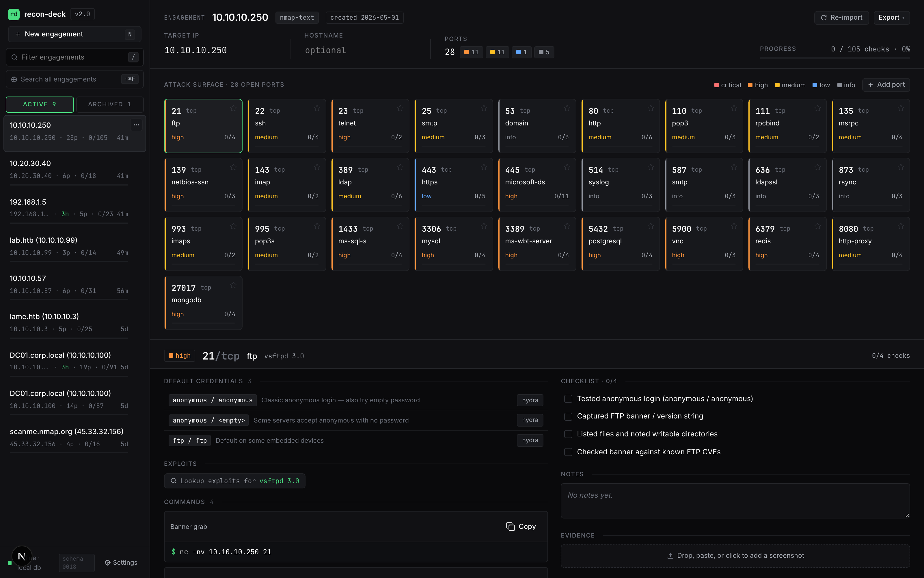Switch to the Archived engagements tab
Image resolution: width=924 pixels, height=578 pixels.
pos(110,104)
